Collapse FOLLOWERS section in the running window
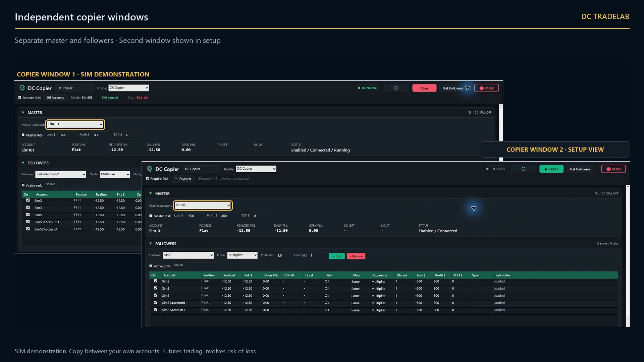The height and width of the screenshot is (362, 644). coord(23,163)
